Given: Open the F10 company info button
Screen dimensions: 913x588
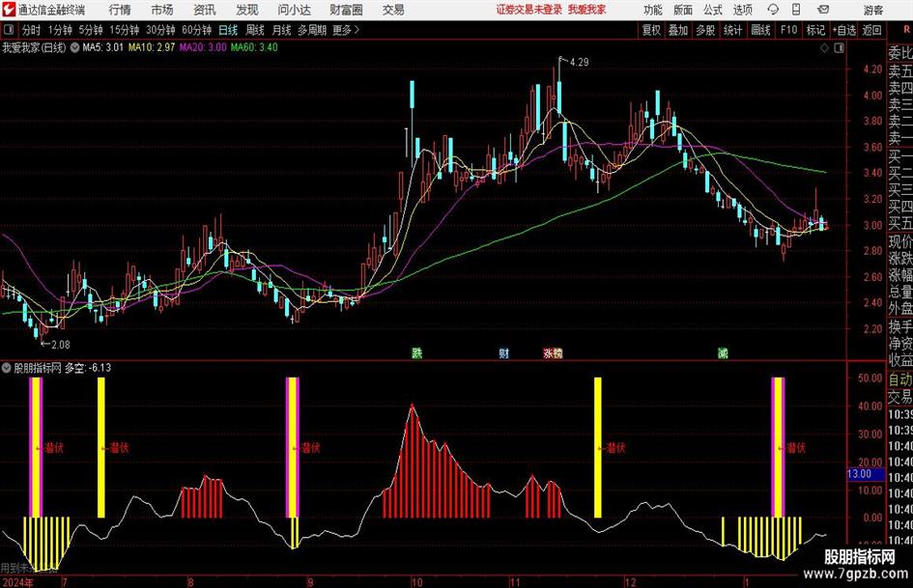Looking at the screenshot, I should click(x=789, y=30).
